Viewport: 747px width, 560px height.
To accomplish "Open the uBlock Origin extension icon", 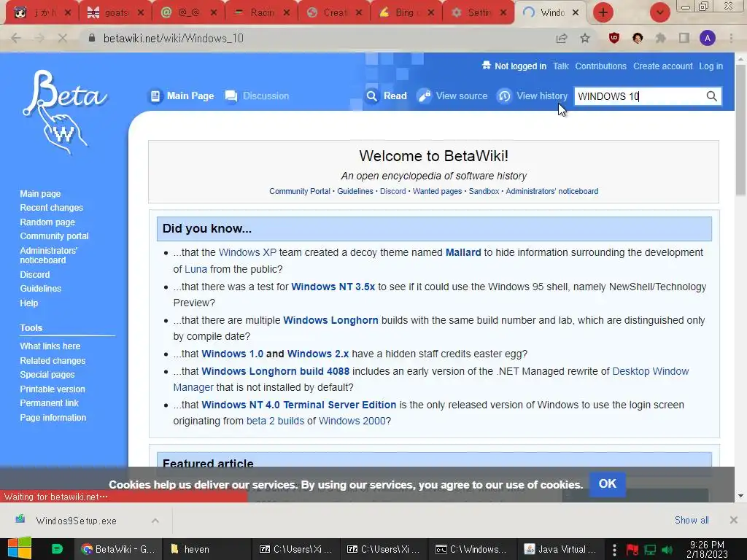I will [x=614, y=38].
